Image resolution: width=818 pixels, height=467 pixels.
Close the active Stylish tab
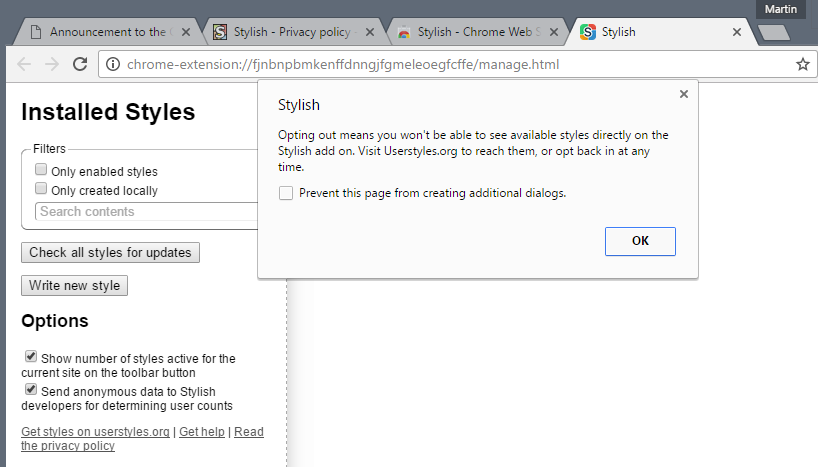click(737, 32)
